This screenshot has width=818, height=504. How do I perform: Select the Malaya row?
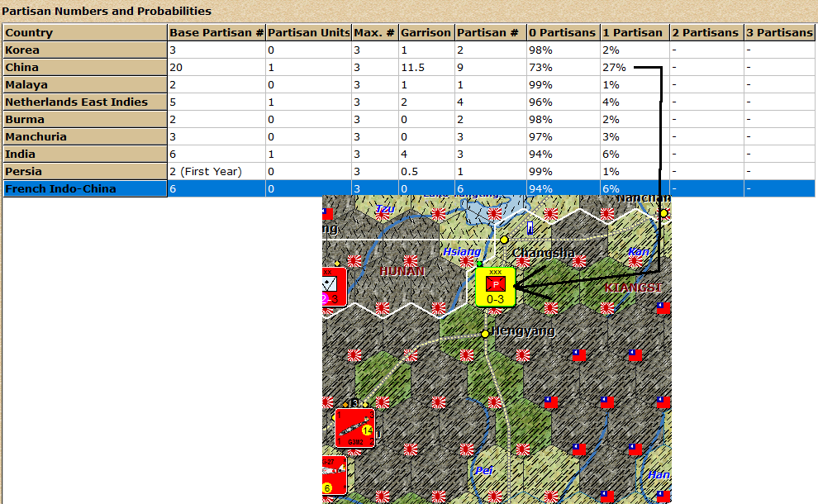tap(409, 84)
